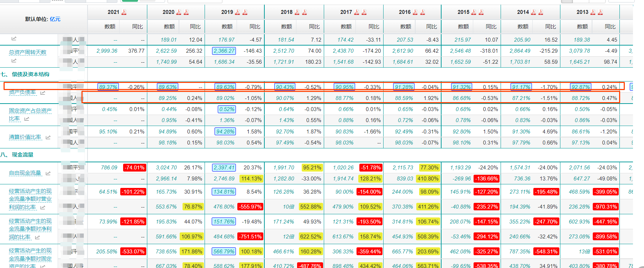Open the second PDF icon beside 2017

coord(364,12)
